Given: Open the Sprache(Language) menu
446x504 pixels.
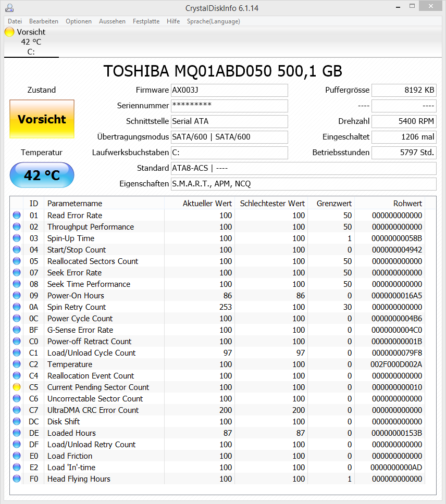Looking at the screenshot, I should [x=214, y=21].
